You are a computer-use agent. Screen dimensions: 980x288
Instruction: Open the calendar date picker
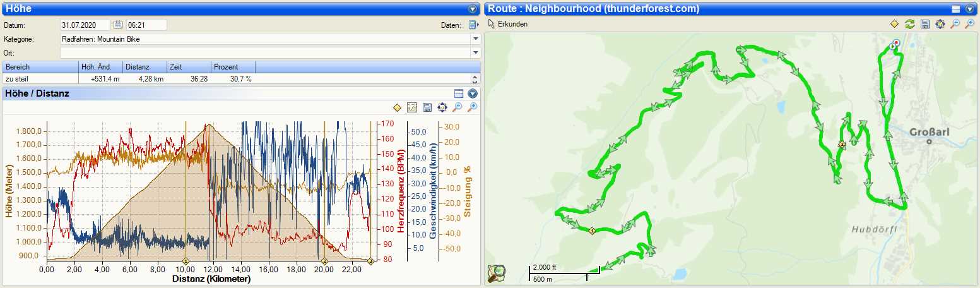point(118,25)
